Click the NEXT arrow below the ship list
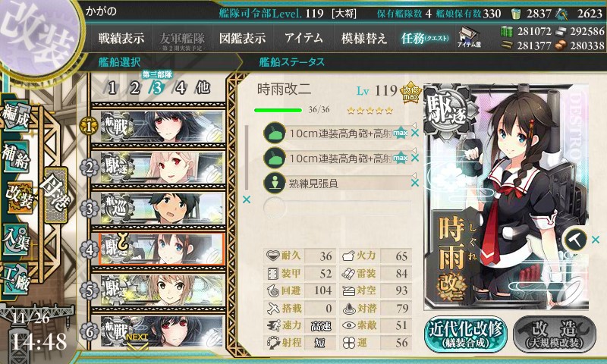Image resolution: width=607 pixels, height=364 pixels. 137,340
